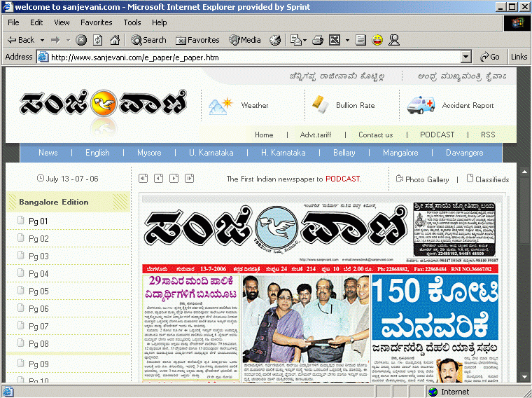Click the red PODCAST link text
Screen dimensions: 532x398
coord(344,179)
